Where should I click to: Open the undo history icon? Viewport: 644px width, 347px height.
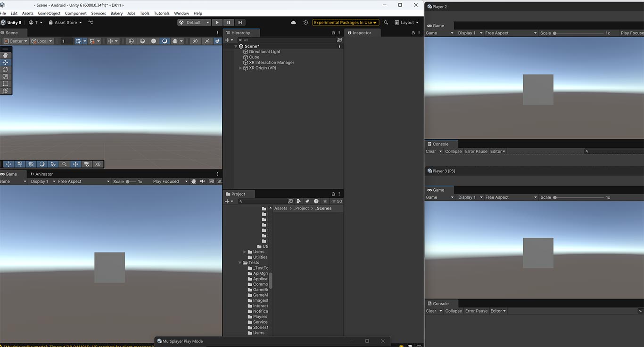click(305, 23)
